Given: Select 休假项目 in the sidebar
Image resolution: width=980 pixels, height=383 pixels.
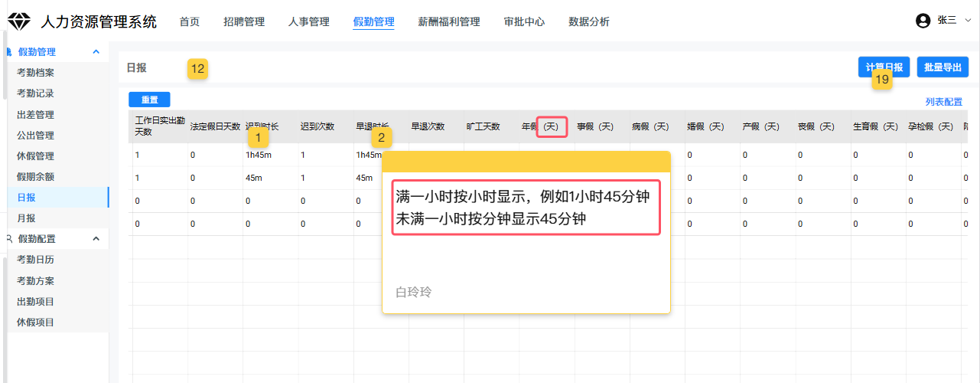Looking at the screenshot, I should (x=35, y=322).
